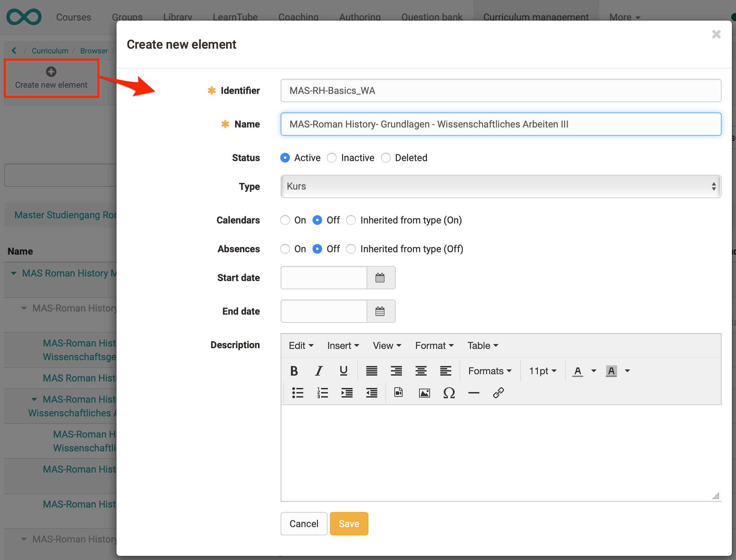
Task: Set Calendars to On
Action: point(285,220)
